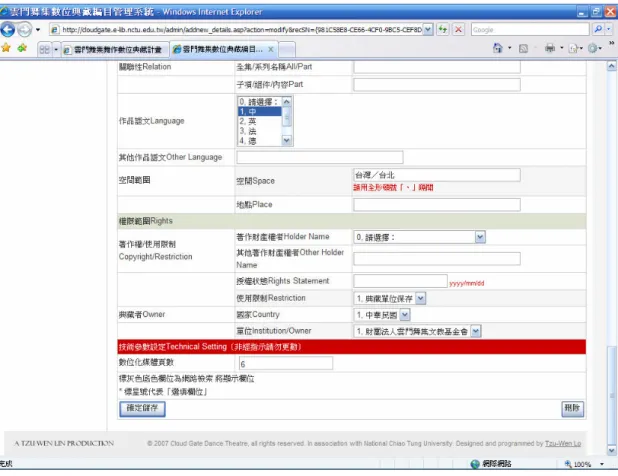Click the Add to Favorites icon
The image size is (618, 476).
tap(22, 48)
